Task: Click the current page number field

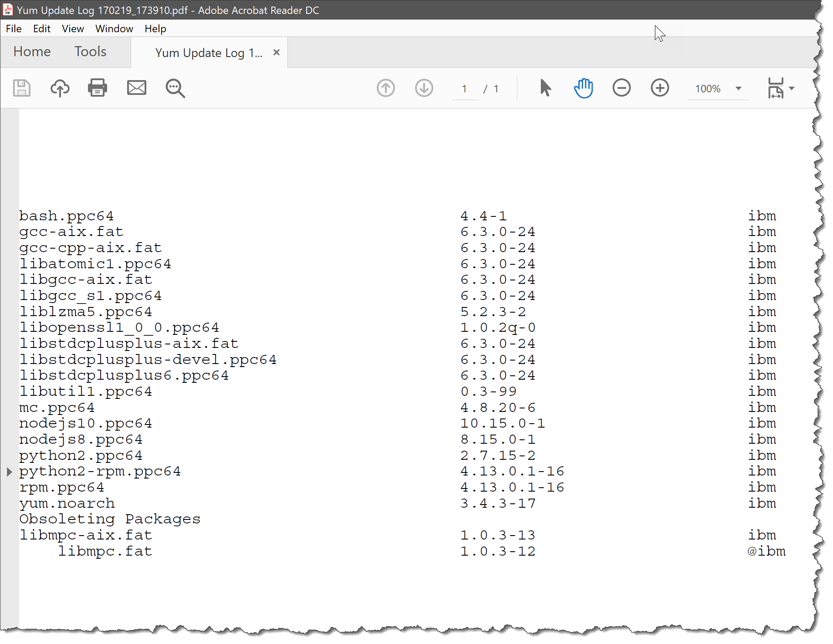Action: coord(464,89)
